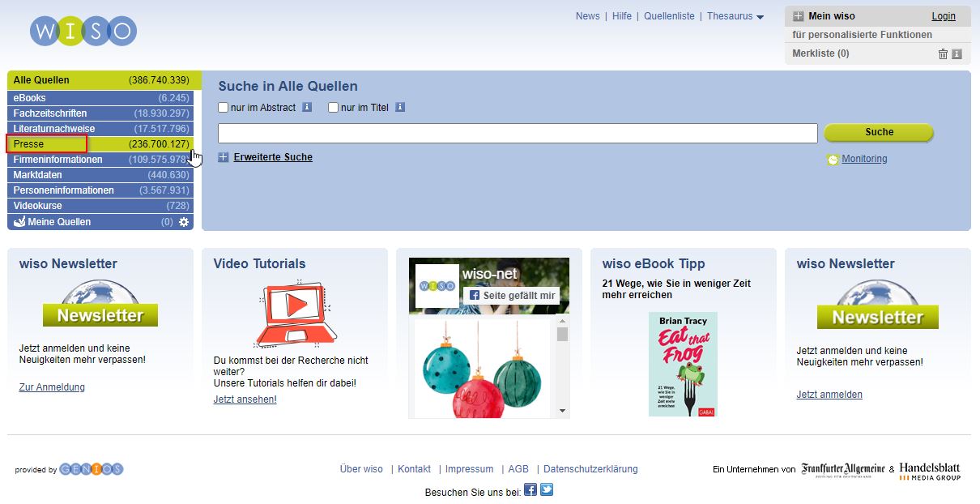Expand the Thesaurus dropdown

point(735,16)
